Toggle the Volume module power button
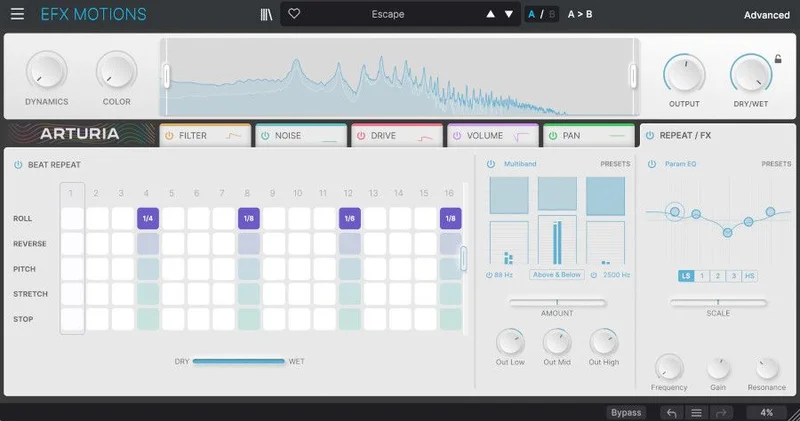The width and height of the screenshot is (800, 421). 457,136
